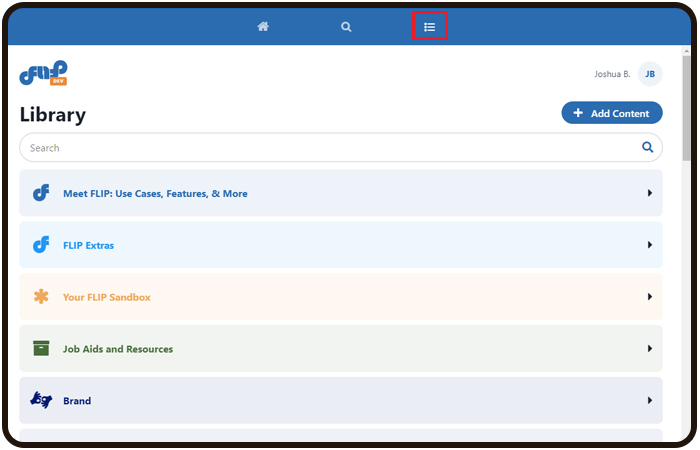Open the JB user avatar
Viewport: 700px width, 450px height.
point(650,74)
